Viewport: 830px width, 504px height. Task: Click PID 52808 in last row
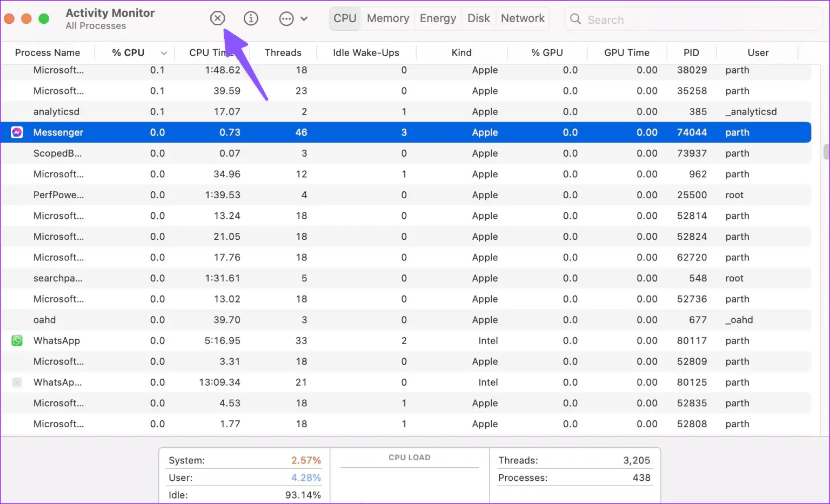(692, 424)
